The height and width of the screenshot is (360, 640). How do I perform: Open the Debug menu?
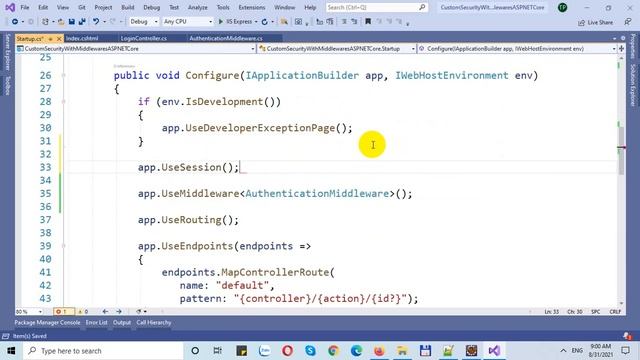(151, 7)
